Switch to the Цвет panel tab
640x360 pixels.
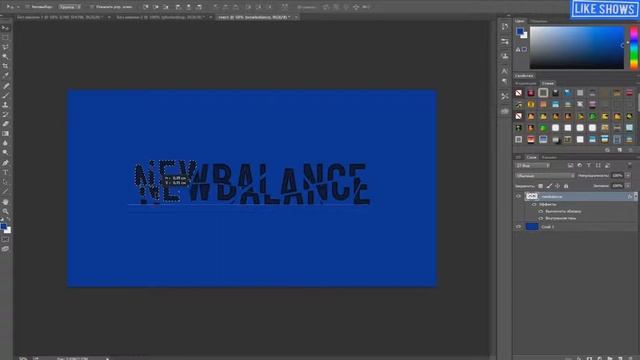pyautogui.click(x=520, y=20)
